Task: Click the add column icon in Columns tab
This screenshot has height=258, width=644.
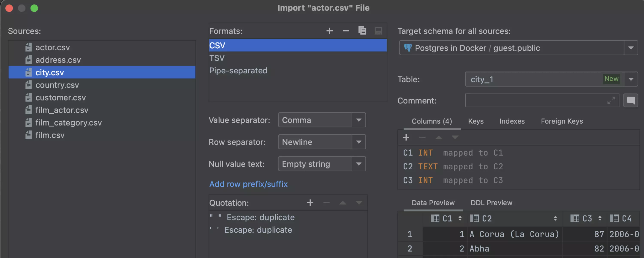Action: 406,137
